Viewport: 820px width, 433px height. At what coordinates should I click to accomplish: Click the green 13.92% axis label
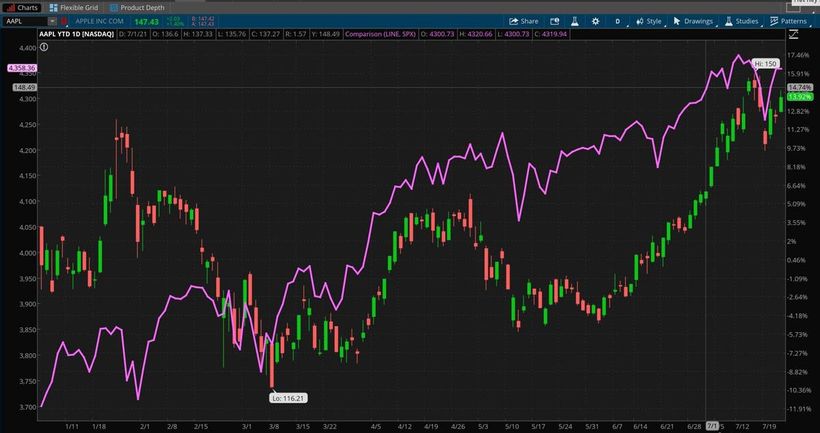coord(800,97)
